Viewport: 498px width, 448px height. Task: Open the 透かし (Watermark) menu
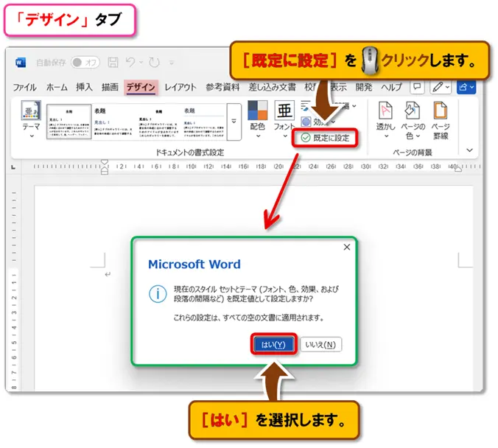(x=385, y=119)
